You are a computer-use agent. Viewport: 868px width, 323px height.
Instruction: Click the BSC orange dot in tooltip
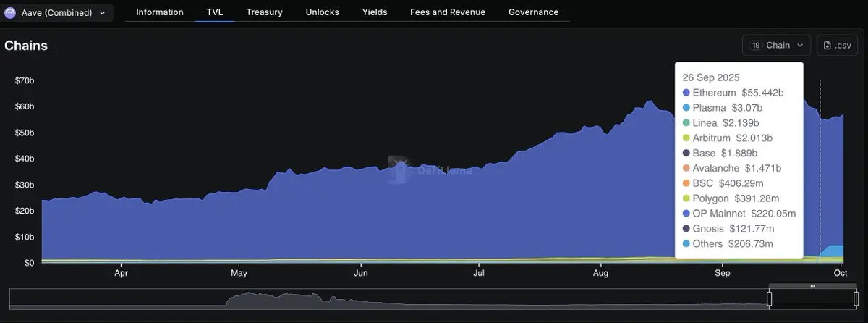[686, 183]
